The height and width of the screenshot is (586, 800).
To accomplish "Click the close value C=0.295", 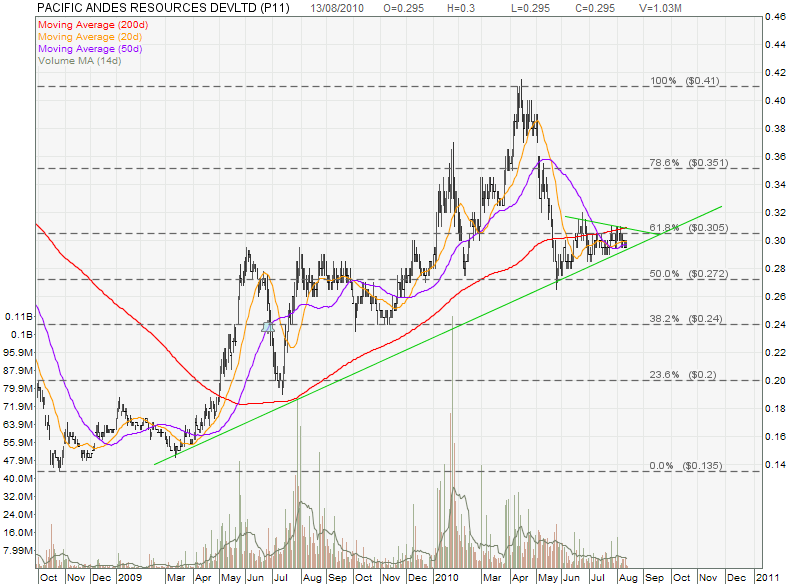I will pyautogui.click(x=595, y=8).
